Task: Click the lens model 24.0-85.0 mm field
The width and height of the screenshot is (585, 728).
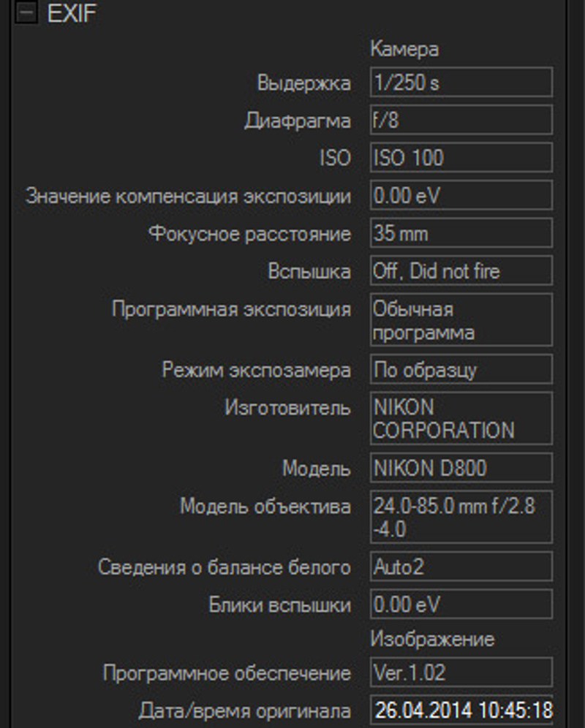Action: [461, 517]
